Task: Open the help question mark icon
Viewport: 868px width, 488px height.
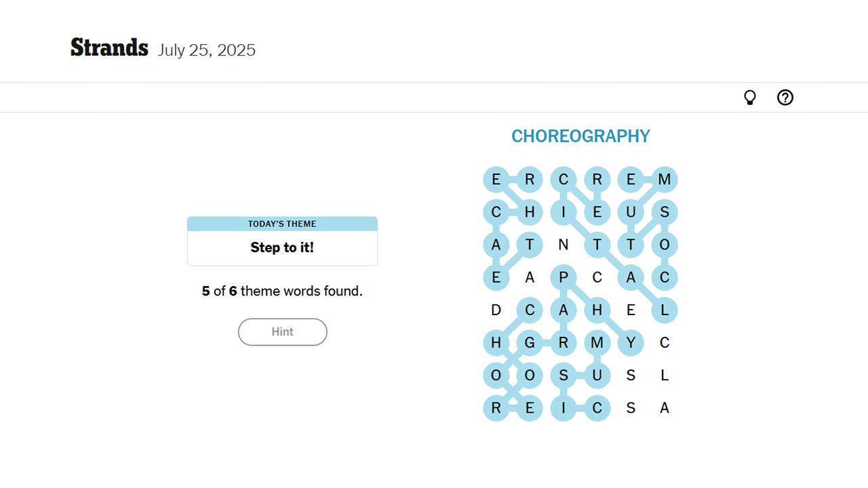Action: pyautogui.click(x=785, y=98)
